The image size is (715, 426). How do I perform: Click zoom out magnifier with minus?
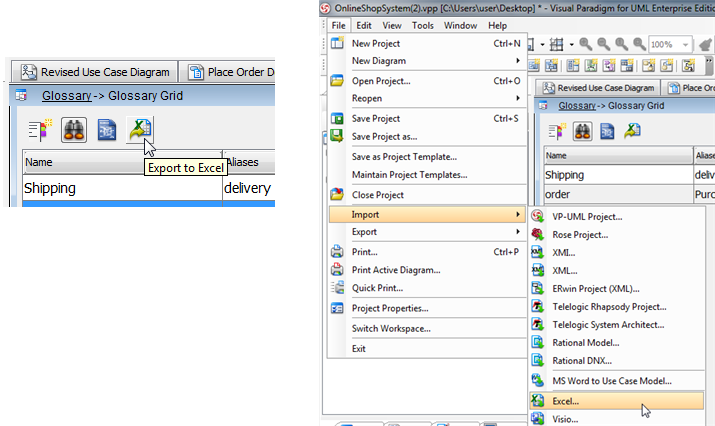[604, 44]
